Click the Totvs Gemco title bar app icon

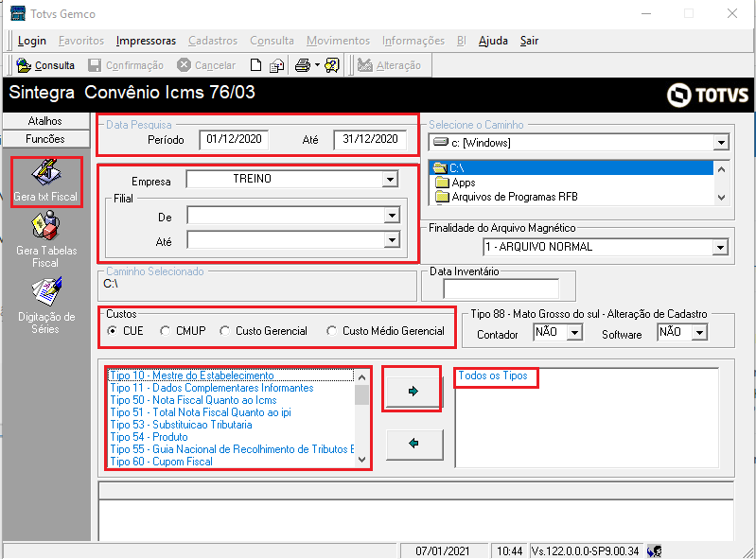pyautogui.click(x=18, y=13)
